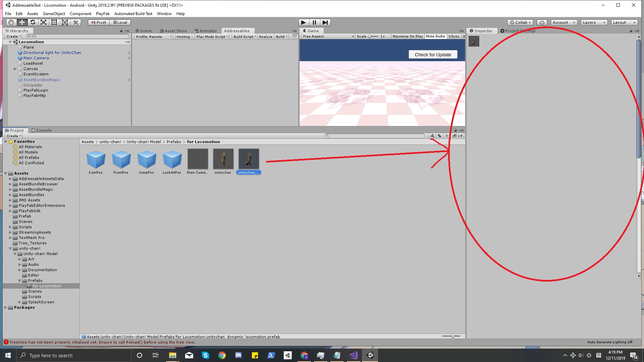Open the Automated Build Test menu
The width and height of the screenshot is (644, 362).
[133, 14]
